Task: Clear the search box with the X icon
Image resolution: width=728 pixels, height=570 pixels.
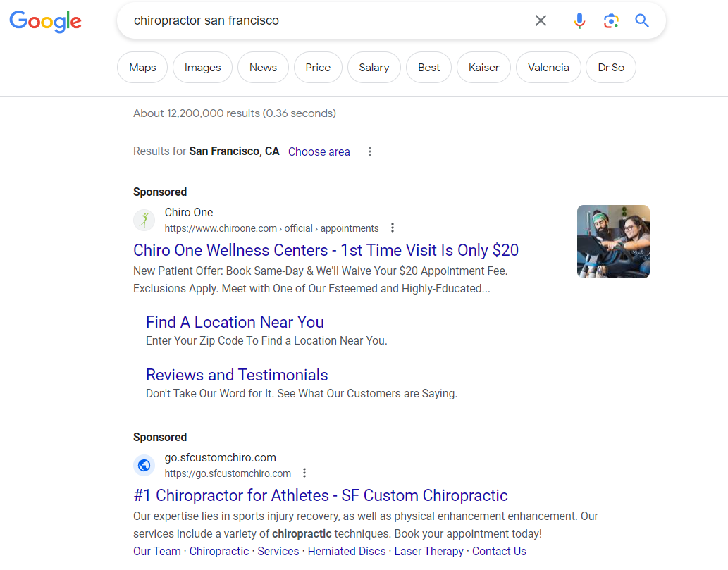Action: 541,20
